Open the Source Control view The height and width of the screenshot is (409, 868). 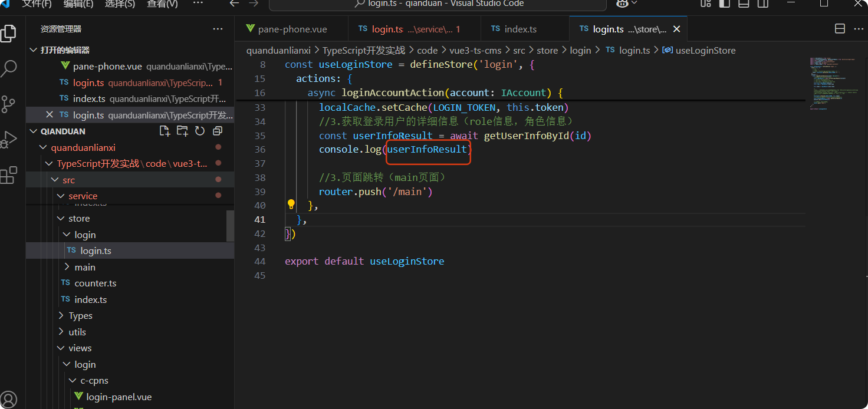[x=8, y=104]
